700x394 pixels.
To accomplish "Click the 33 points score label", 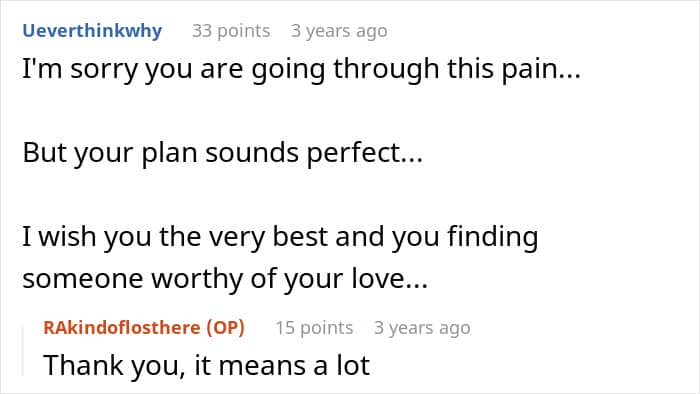I will pyautogui.click(x=231, y=31).
